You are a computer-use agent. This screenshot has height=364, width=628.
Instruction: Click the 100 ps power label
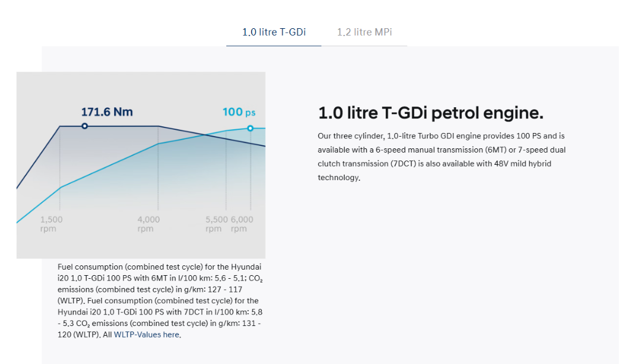click(x=239, y=112)
